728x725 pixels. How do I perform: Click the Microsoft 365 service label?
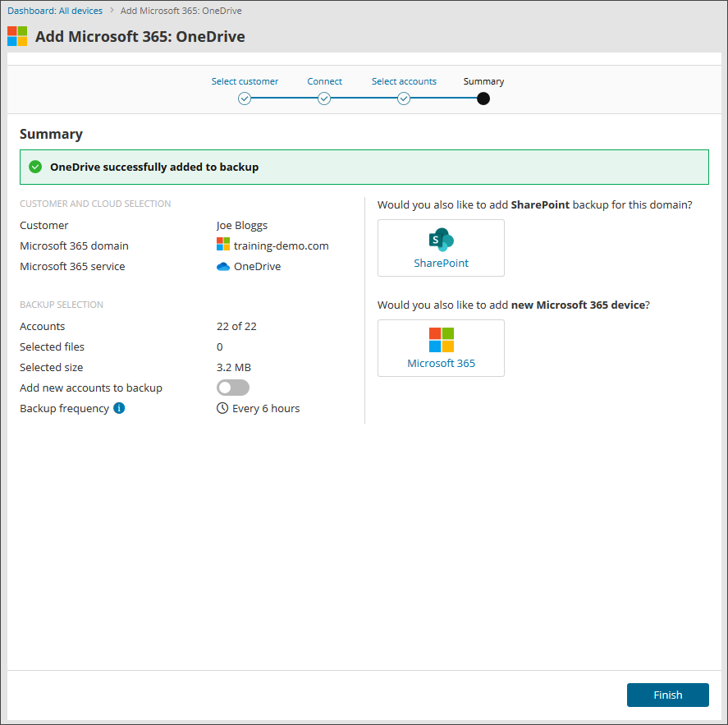(x=72, y=267)
